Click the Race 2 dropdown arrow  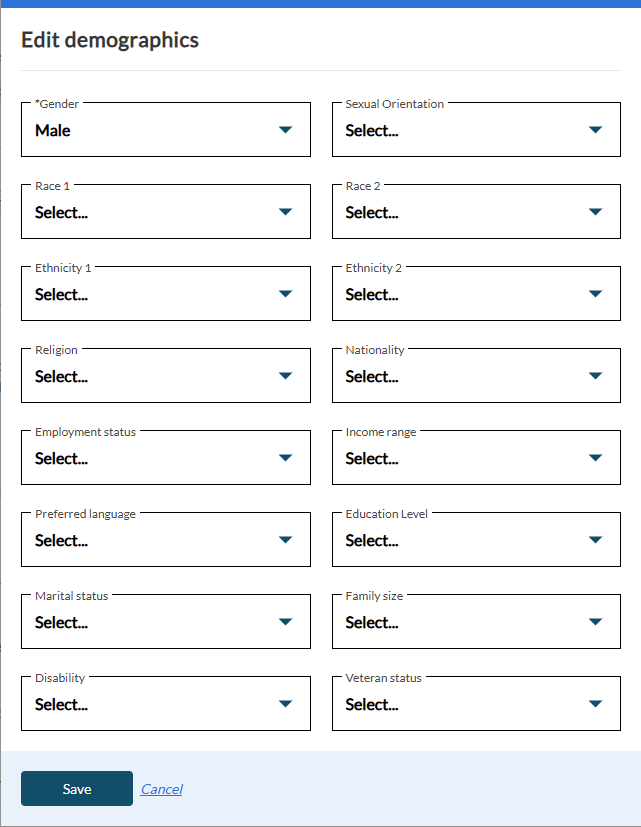[x=596, y=212]
